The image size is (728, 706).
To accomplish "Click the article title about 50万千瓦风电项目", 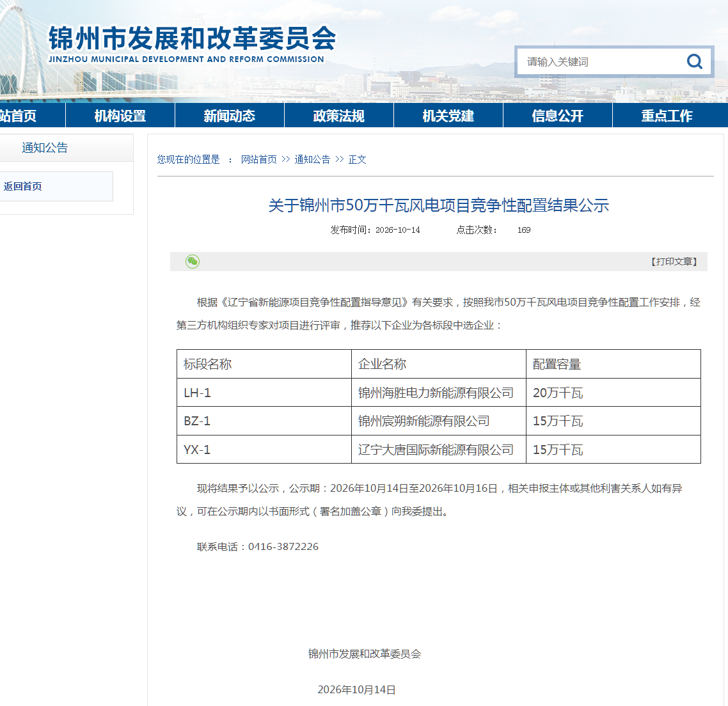I will click(x=438, y=205).
